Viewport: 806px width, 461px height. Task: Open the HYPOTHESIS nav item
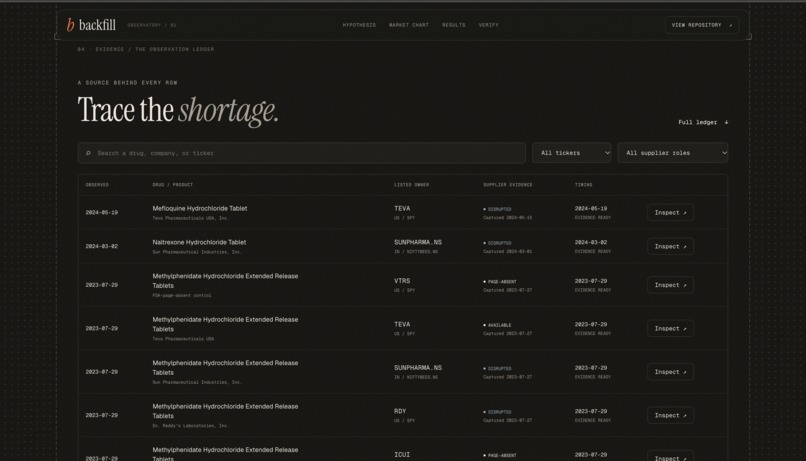(x=359, y=25)
